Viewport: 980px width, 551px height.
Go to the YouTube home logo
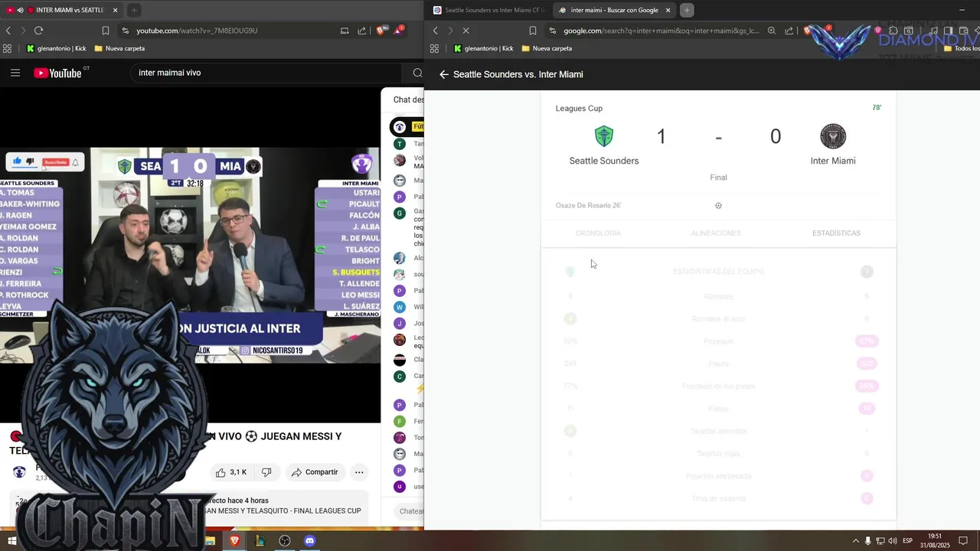pyautogui.click(x=58, y=73)
